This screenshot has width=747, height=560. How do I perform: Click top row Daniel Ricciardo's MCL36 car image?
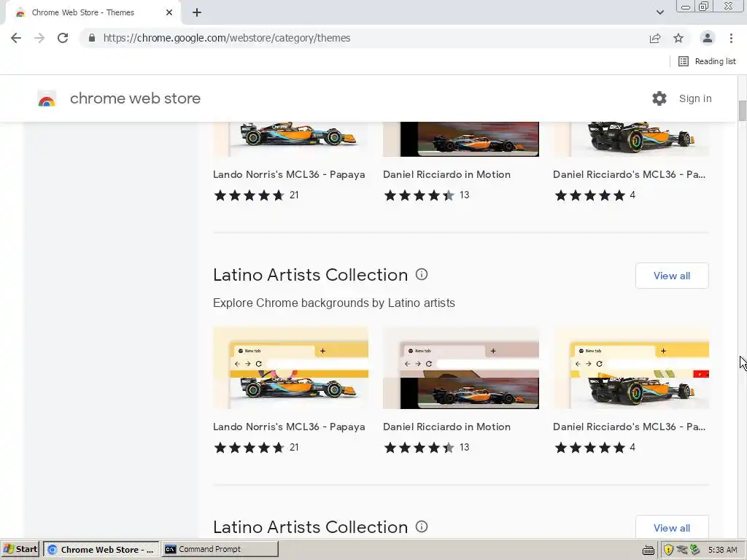click(x=631, y=139)
